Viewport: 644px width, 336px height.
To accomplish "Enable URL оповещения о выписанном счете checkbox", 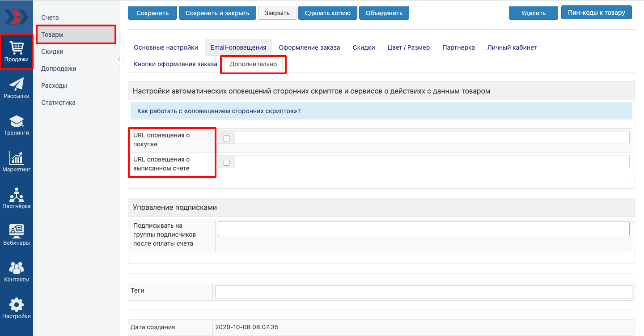I will click(x=226, y=162).
